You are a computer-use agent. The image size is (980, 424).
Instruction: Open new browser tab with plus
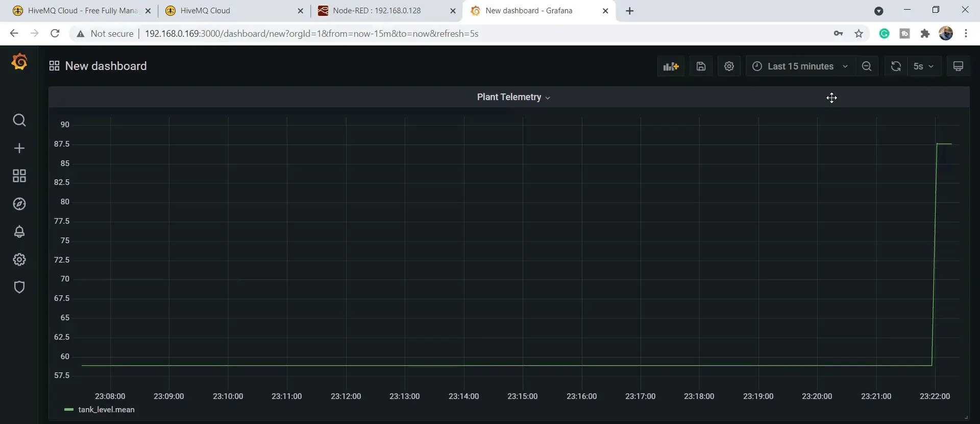(630, 11)
